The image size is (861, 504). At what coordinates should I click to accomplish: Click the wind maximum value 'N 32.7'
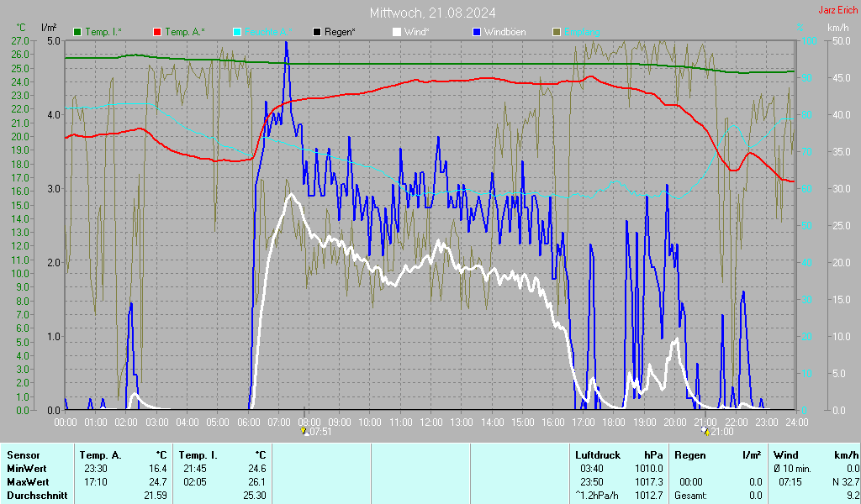click(846, 482)
